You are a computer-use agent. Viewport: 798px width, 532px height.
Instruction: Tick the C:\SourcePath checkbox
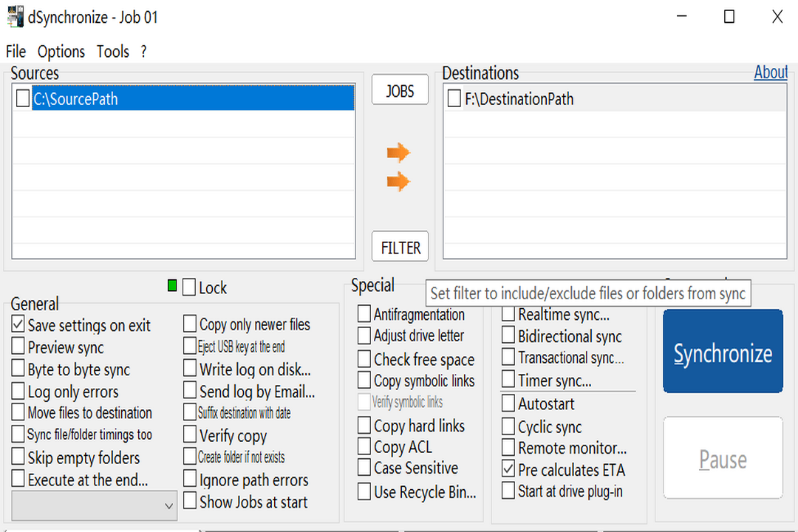23,99
